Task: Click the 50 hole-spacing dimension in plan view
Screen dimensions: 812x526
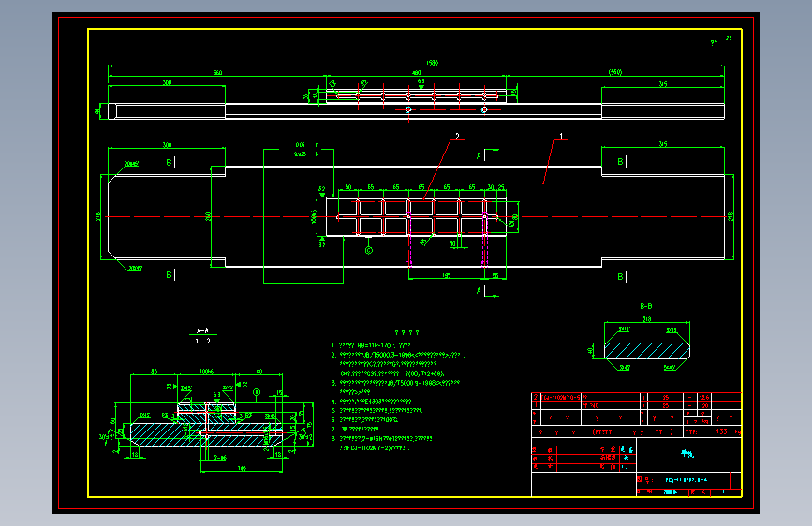Action: pos(348,187)
